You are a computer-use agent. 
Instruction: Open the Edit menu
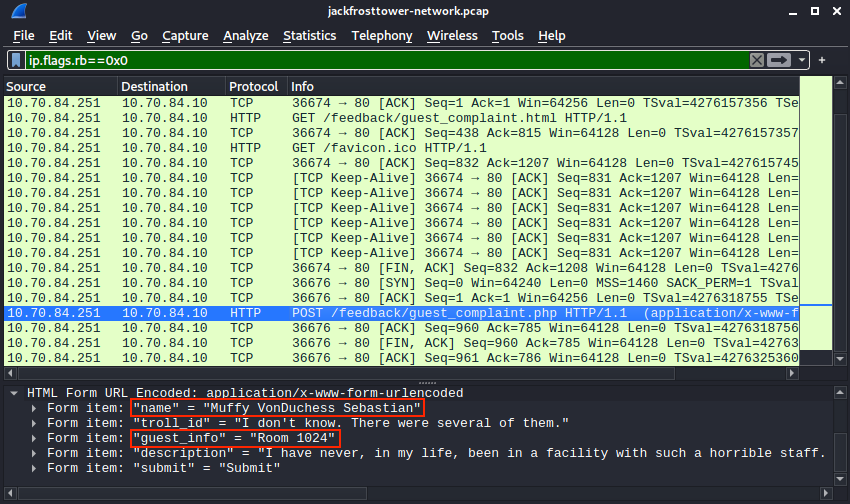point(61,36)
